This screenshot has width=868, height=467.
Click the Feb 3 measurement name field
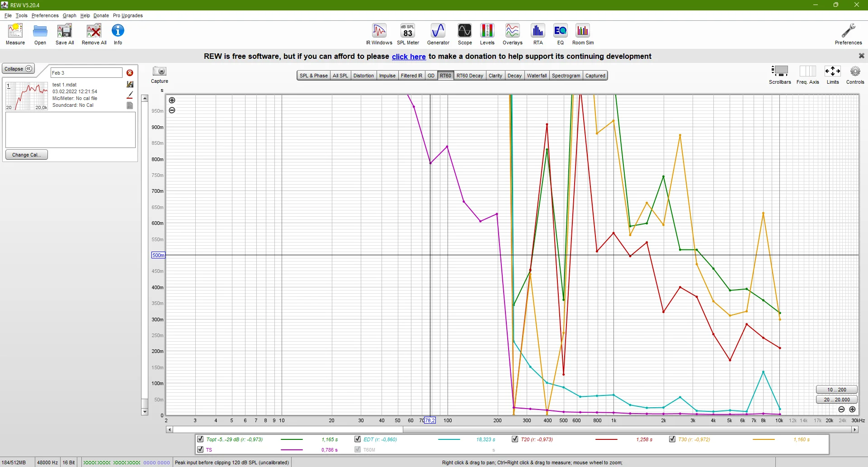pyautogui.click(x=86, y=73)
